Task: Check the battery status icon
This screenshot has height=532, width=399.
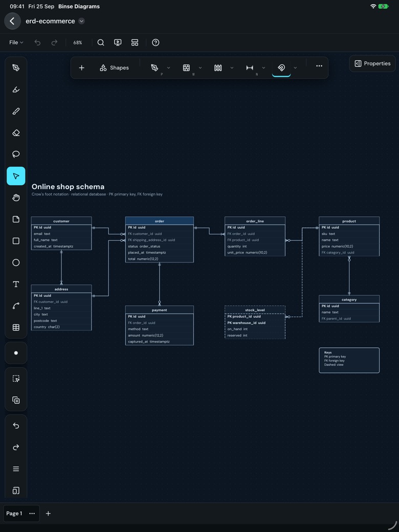Action: pos(383,6)
